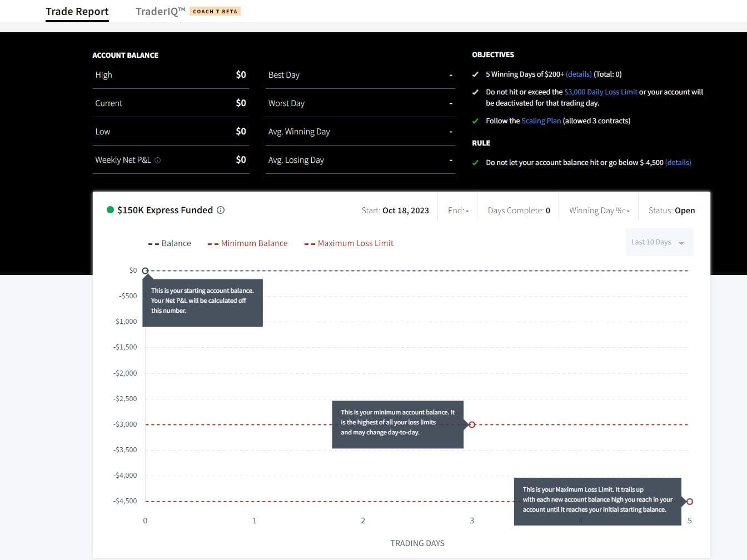
Task: Click info icon beside $150K Express Funded
Action: tap(221, 210)
